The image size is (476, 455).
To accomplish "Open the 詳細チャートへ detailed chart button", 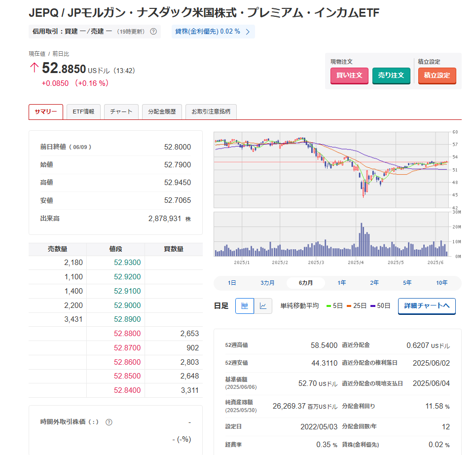I will coord(427,306).
